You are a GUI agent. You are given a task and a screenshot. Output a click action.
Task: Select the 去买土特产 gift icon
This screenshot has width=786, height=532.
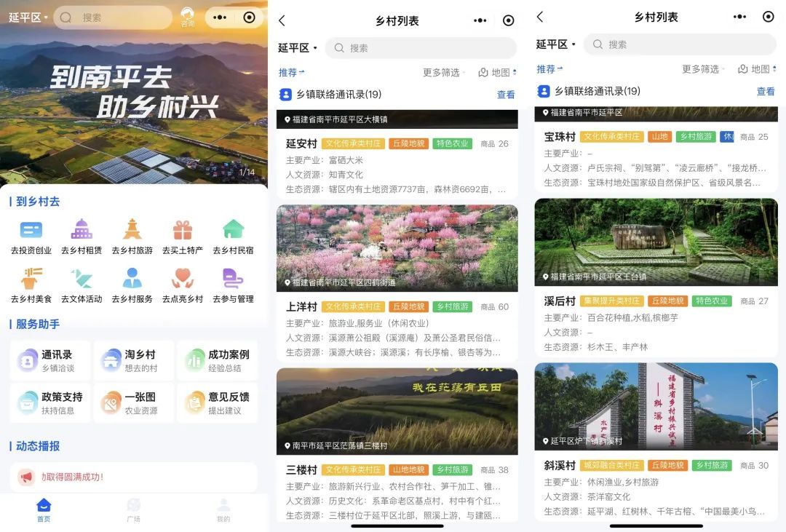click(183, 231)
